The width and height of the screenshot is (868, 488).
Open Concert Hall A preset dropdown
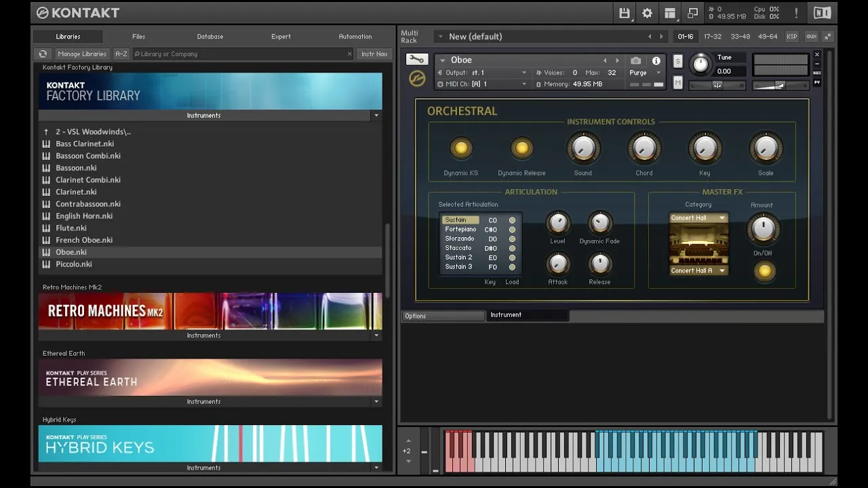coord(698,270)
